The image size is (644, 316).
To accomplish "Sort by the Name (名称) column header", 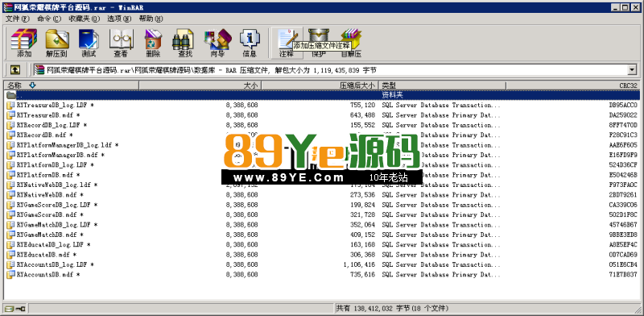I will (x=72, y=85).
